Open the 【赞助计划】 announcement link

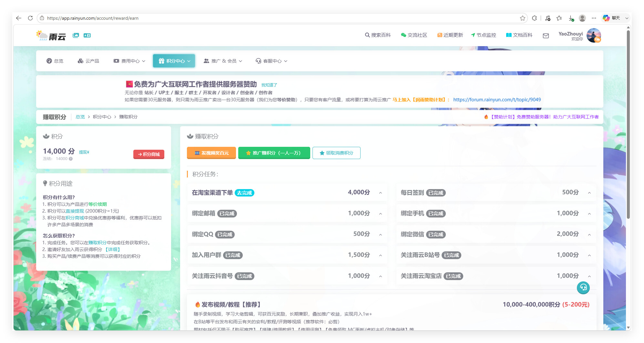coord(541,117)
